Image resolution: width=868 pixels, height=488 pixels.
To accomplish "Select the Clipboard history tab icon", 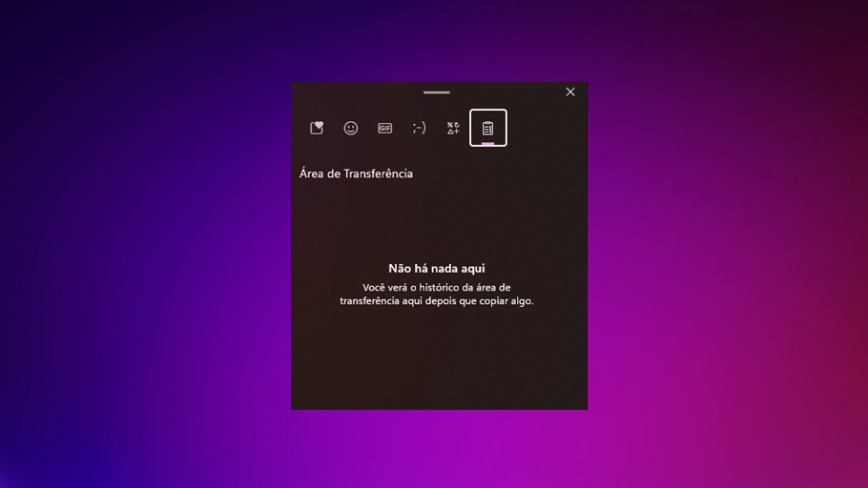I will (487, 127).
